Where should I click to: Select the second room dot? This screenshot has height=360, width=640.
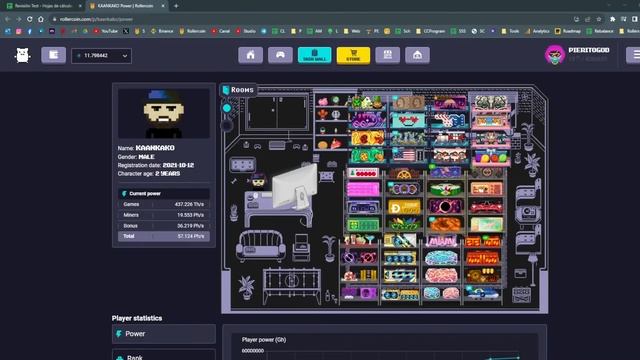pos(227,125)
